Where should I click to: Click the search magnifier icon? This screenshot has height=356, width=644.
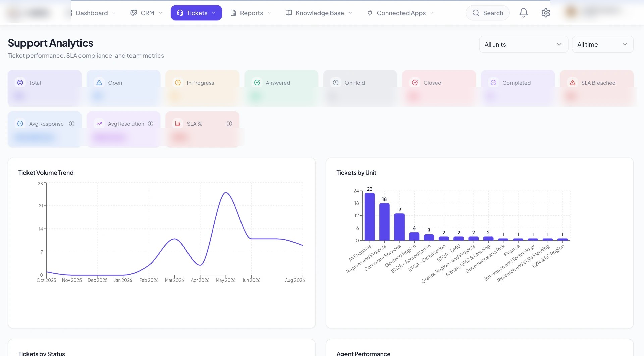476,13
